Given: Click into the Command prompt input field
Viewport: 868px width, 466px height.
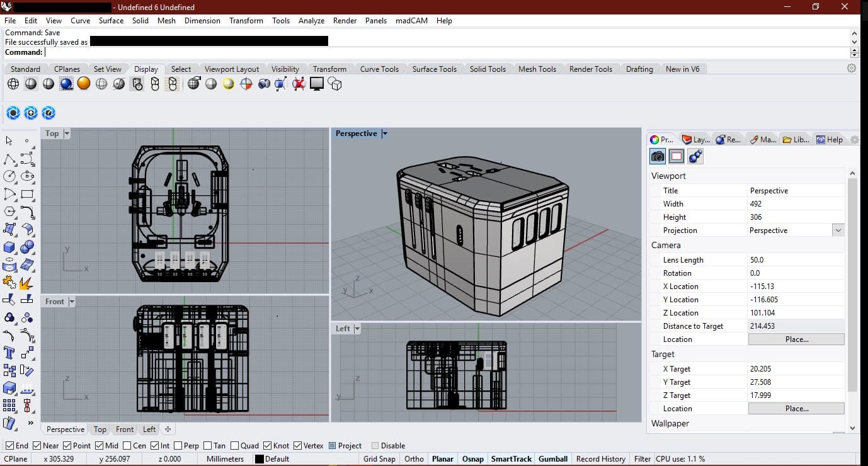Looking at the screenshot, I should (x=446, y=52).
